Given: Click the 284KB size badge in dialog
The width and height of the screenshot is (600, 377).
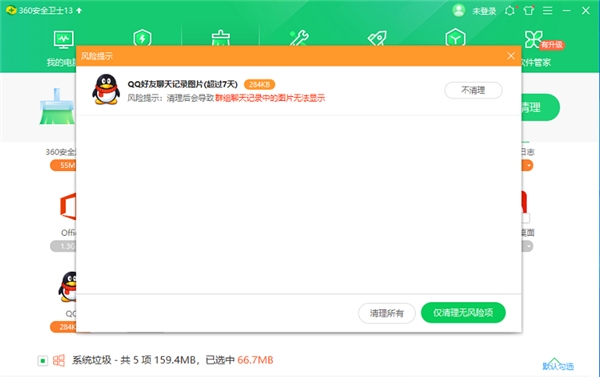Looking at the screenshot, I should pos(259,84).
